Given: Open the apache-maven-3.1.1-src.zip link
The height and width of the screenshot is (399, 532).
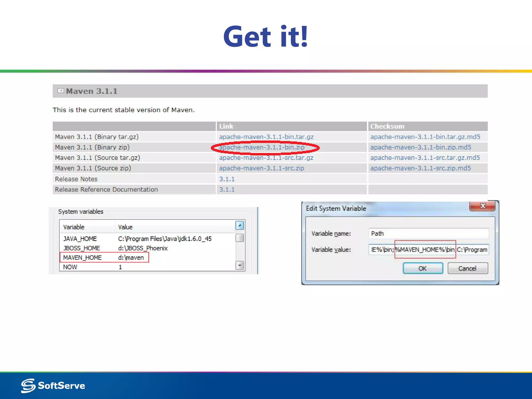Looking at the screenshot, I should (261, 168).
